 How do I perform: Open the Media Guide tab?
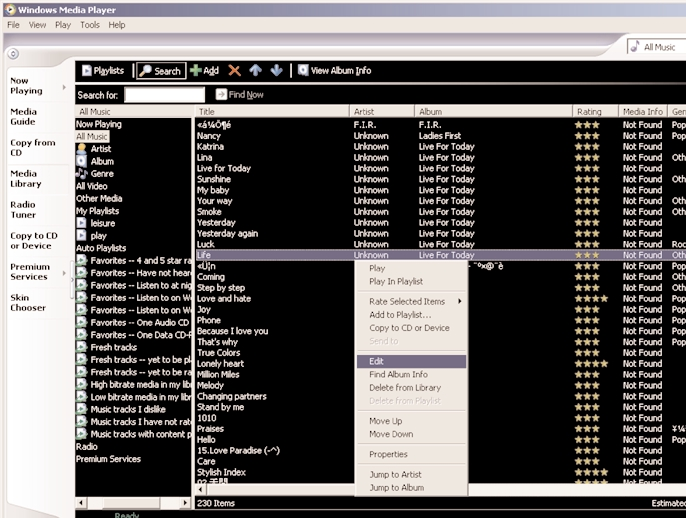pos(23,116)
